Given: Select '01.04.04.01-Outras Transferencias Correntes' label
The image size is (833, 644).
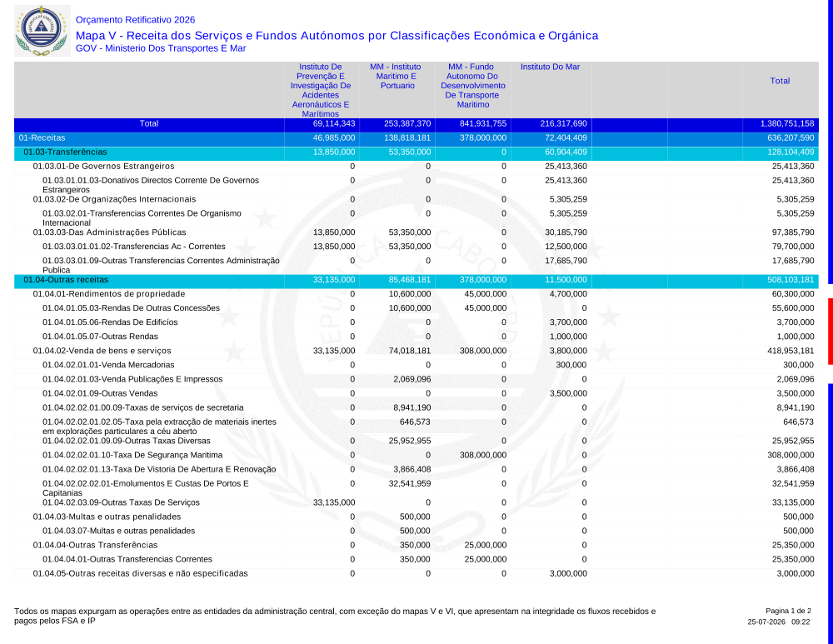Looking at the screenshot, I should [127, 560].
